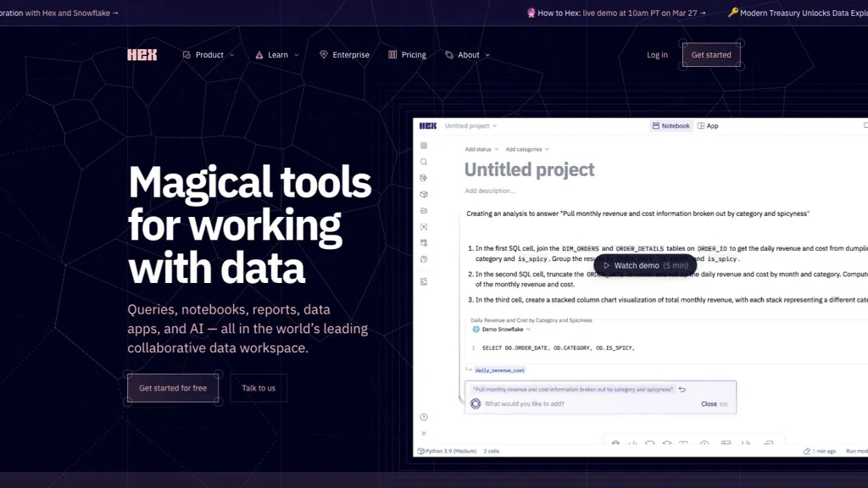Image resolution: width=868 pixels, height=488 pixels.
Task: Expand the Demo Snowflake connection dropdown
Action: point(527,330)
